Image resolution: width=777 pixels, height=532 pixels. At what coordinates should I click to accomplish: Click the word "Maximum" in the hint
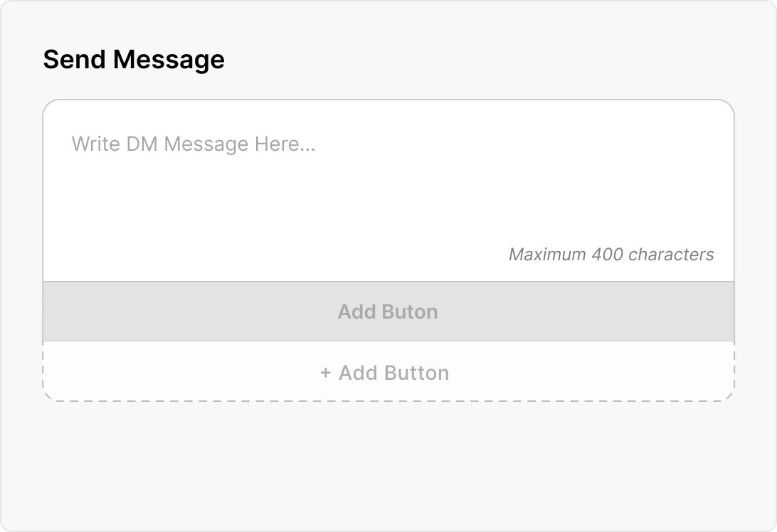click(547, 254)
